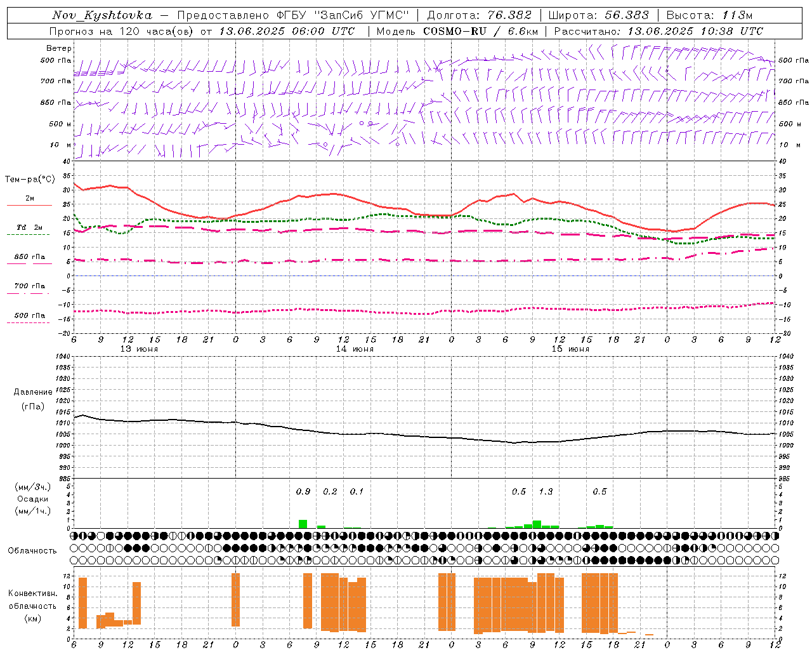This screenshot has width=812, height=650.
Task: Click the red line sample under 2м legend
Action: click(29, 206)
